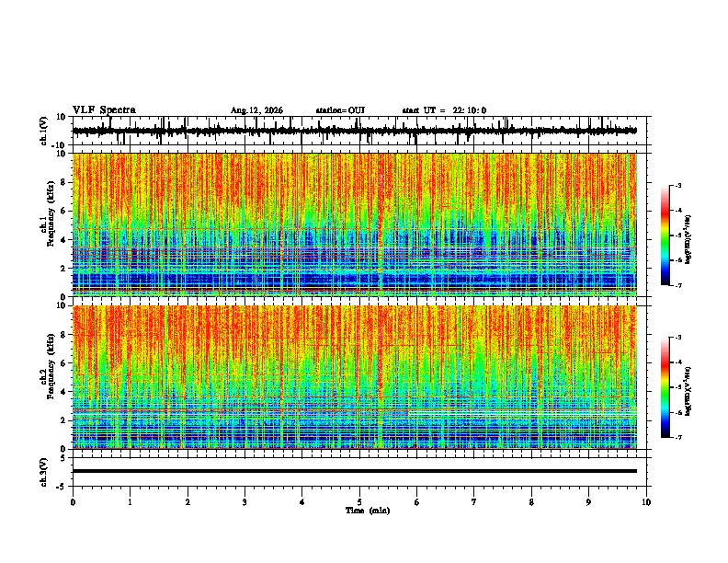Screen dimensions: 728x563
Task: Click the "8" tick on the time axis
Action: coord(531,501)
